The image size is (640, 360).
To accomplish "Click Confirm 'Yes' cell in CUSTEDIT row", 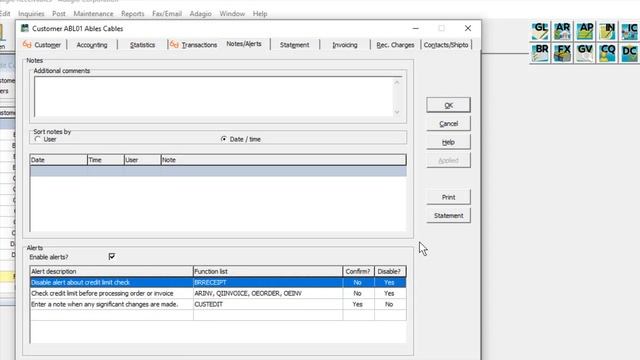I will [358, 304].
